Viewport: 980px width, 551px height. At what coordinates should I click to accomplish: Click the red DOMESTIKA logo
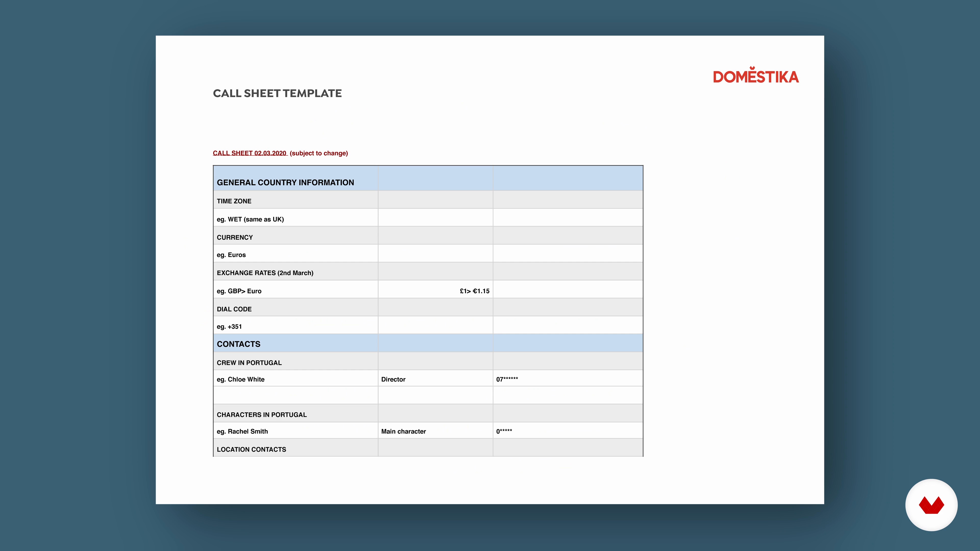[755, 75]
